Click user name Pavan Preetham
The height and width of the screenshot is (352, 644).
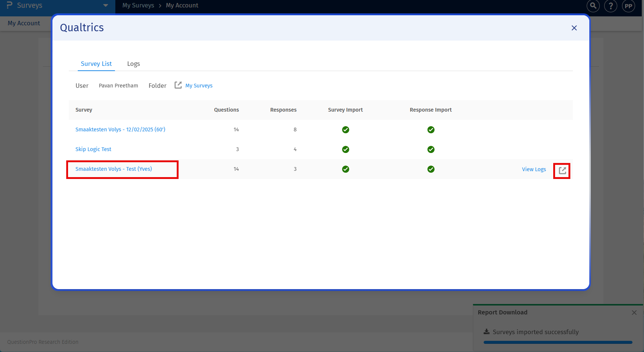click(118, 86)
